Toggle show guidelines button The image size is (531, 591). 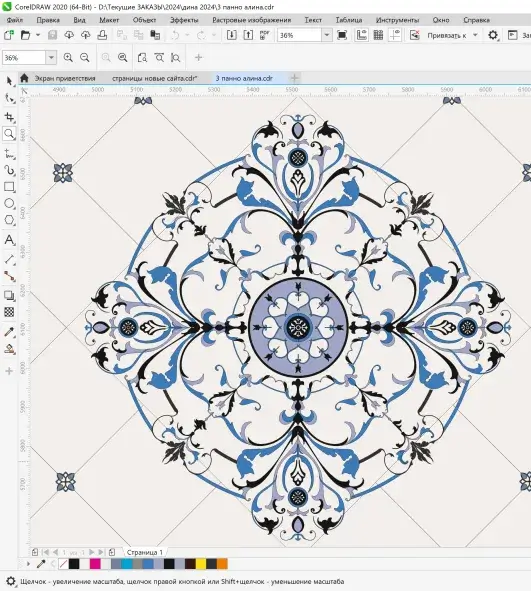pyautogui.click(x=395, y=35)
